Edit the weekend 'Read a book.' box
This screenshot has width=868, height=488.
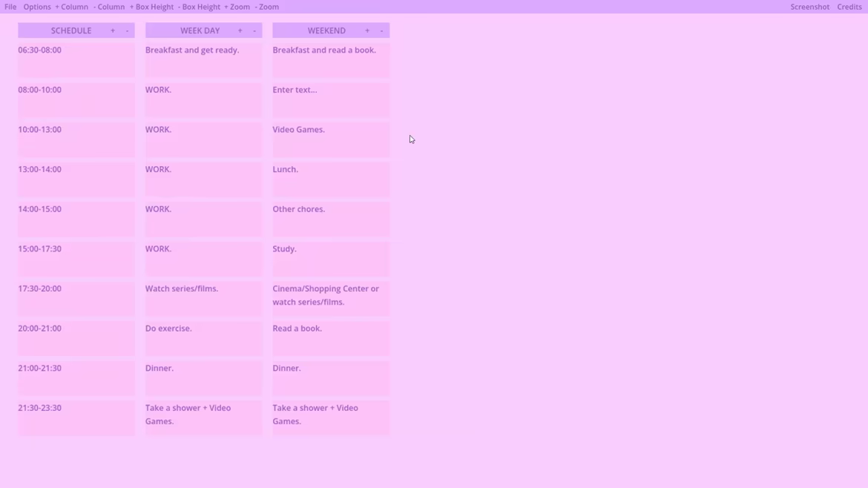click(331, 339)
